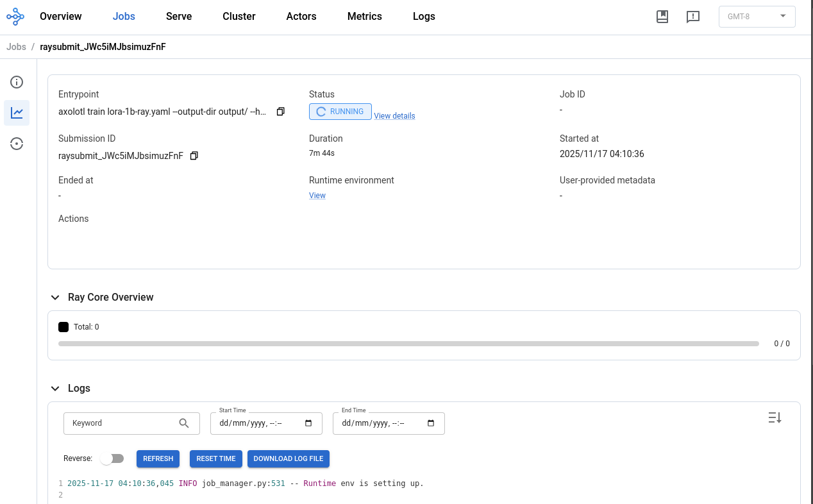Copy the entrypoint command
The height and width of the screenshot is (504, 813).
(x=280, y=112)
